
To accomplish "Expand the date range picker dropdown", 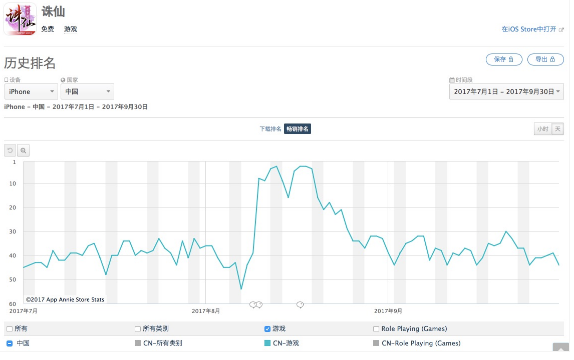I will [x=506, y=92].
